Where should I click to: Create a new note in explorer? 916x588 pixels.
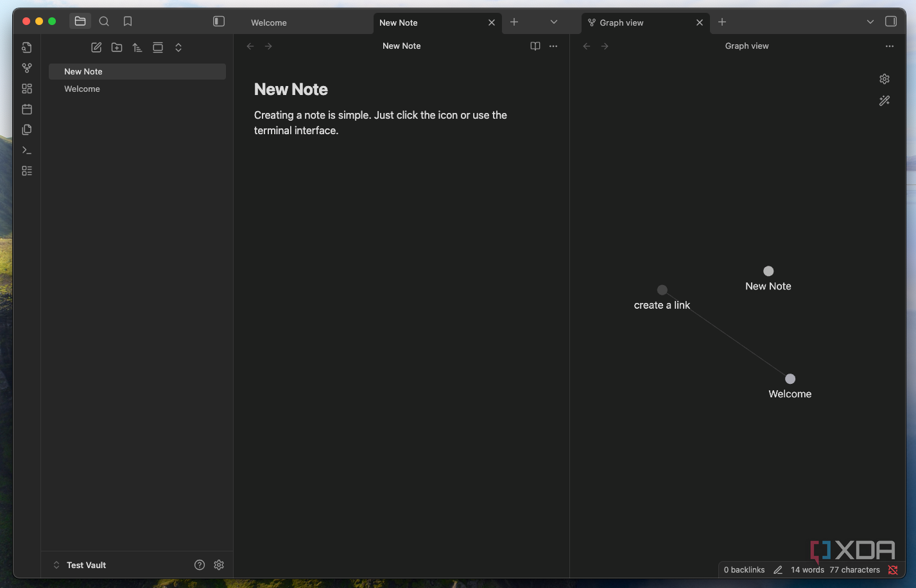96,48
